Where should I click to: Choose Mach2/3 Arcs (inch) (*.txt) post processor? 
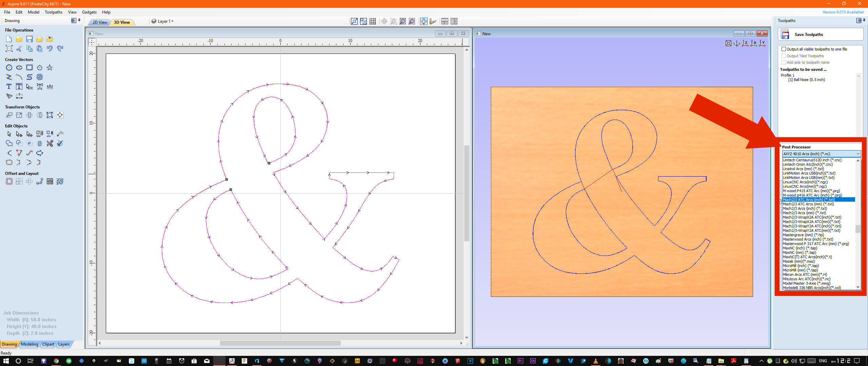[818, 208]
